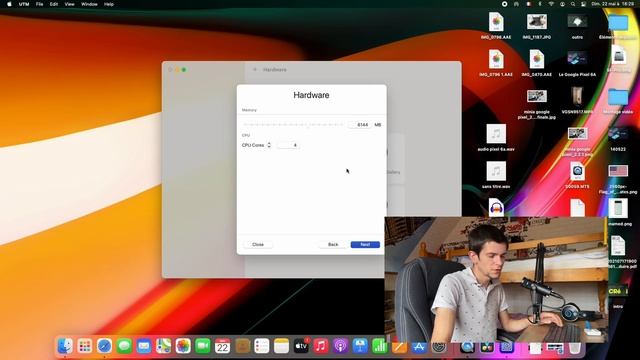Select audio pixel 6a.wav file on desktop
640x360 pixels.
pyautogui.click(x=496, y=138)
